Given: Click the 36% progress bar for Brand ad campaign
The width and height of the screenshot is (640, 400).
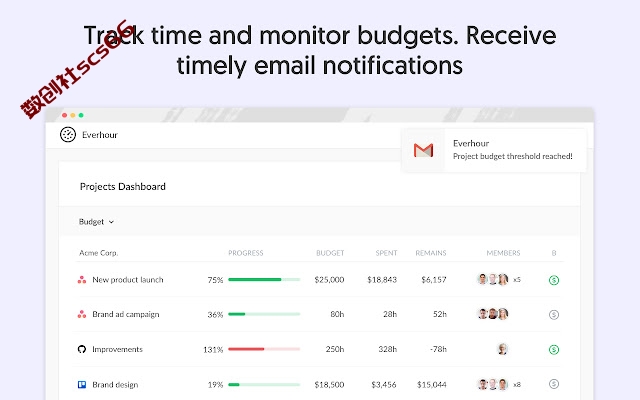Looking at the screenshot, I should 264,314.
